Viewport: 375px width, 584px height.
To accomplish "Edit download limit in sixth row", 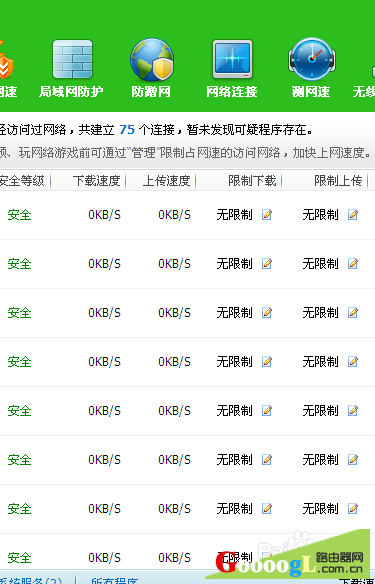I will coord(267,460).
